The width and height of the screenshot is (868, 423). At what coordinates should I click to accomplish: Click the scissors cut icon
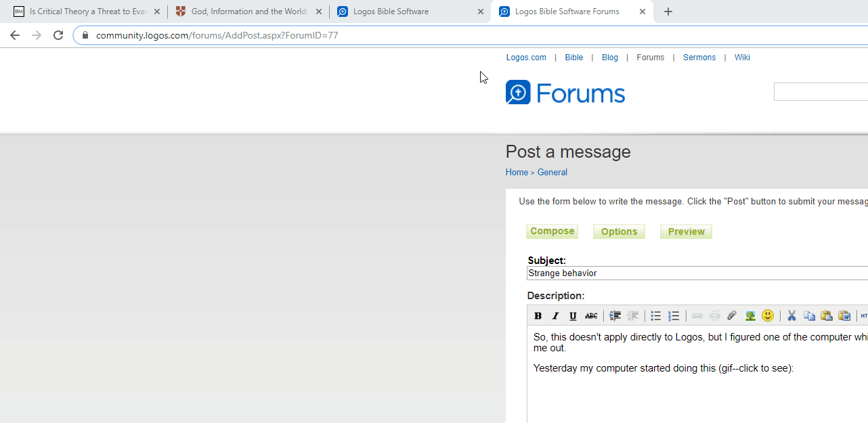pyautogui.click(x=791, y=316)
